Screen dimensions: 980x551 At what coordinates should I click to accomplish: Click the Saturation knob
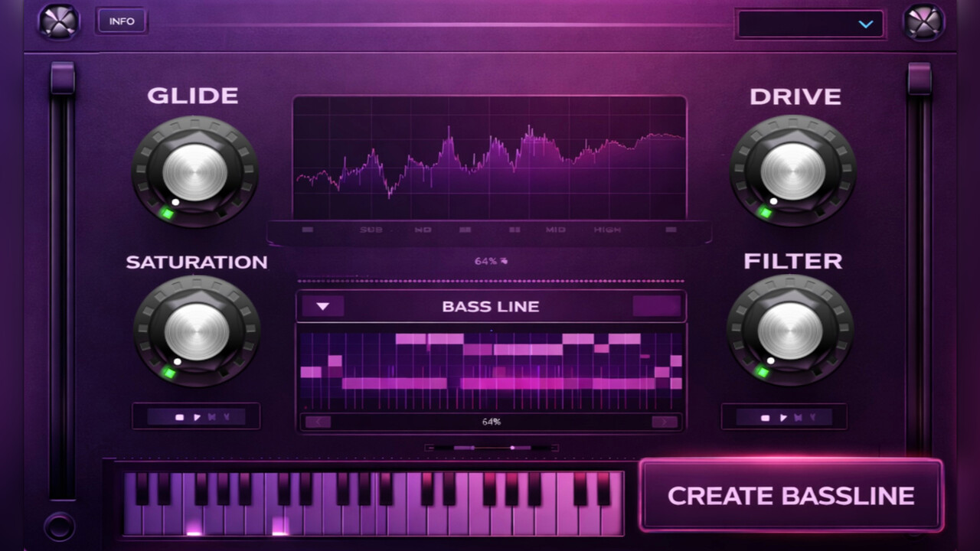click(x=197, y=331)
